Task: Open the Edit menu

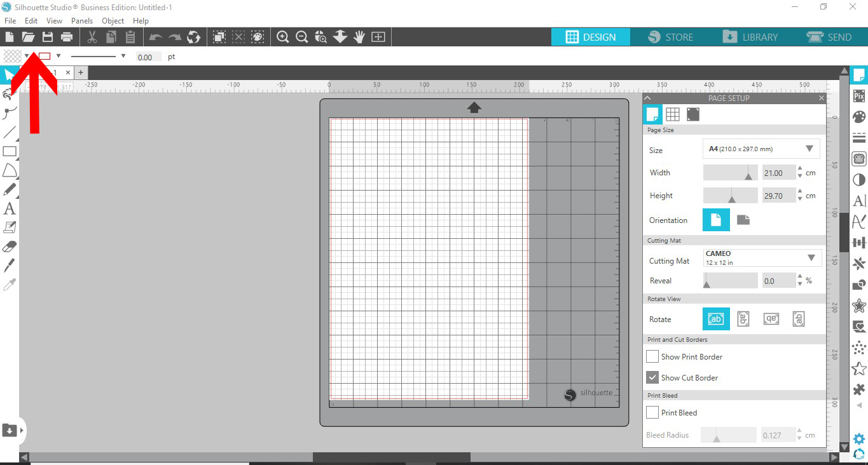Action: (31, 21)
